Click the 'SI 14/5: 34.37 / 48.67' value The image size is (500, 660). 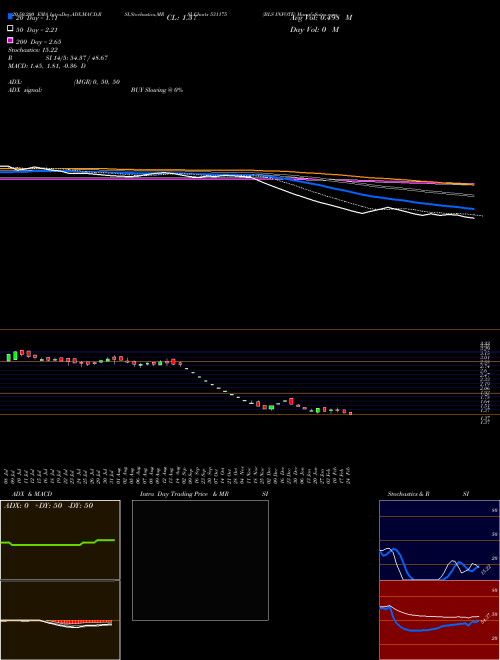[77, 58]
